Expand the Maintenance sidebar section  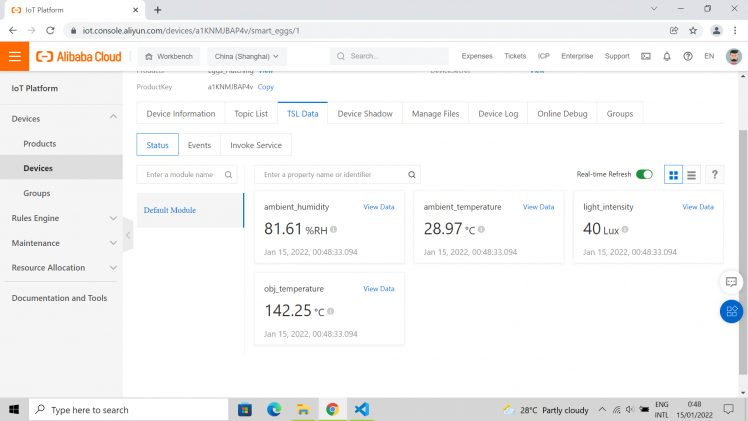(x=113, y=243)
